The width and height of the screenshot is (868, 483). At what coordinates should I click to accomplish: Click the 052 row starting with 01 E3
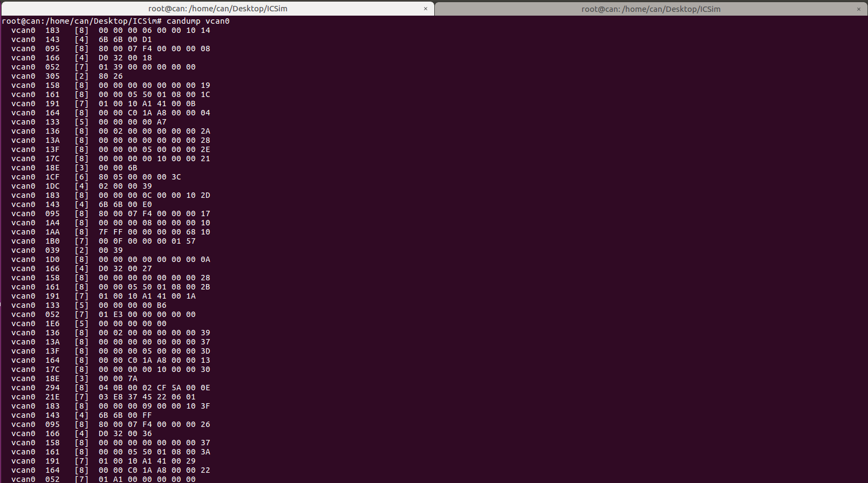pyautogui.click(x=104, y=314)
